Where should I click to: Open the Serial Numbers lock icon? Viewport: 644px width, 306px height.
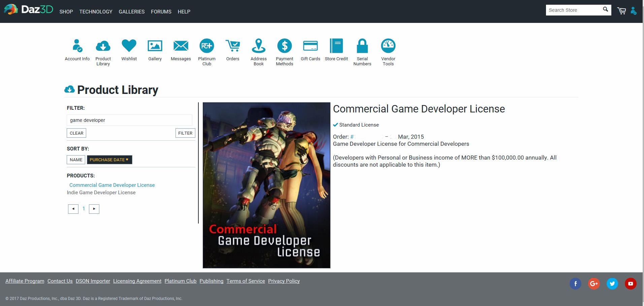pos(362,46)
